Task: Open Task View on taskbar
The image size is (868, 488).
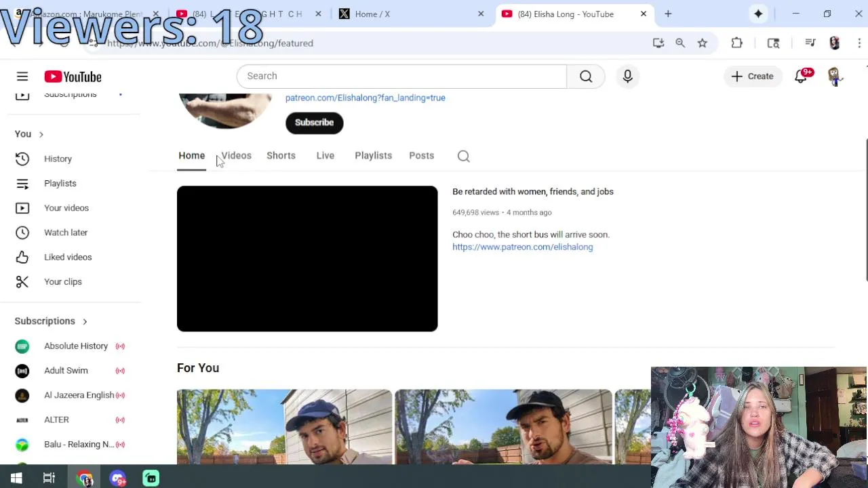Action: click(x=49, y=479)
